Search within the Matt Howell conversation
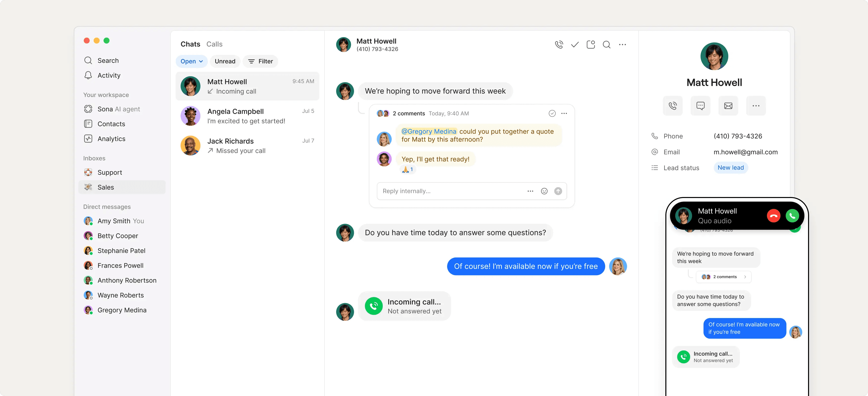The width and height of the screenshot is (868, 396). (606, 45)
